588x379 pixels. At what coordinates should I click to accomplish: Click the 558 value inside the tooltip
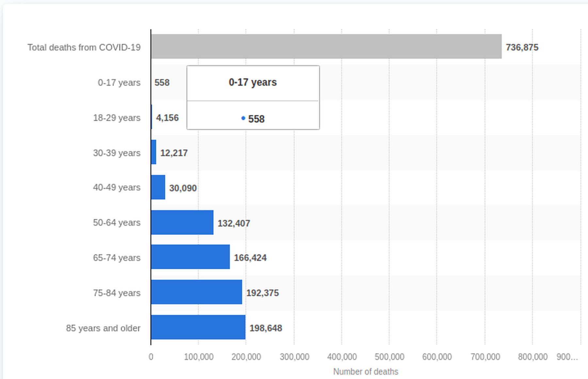(x=256, y=119)
